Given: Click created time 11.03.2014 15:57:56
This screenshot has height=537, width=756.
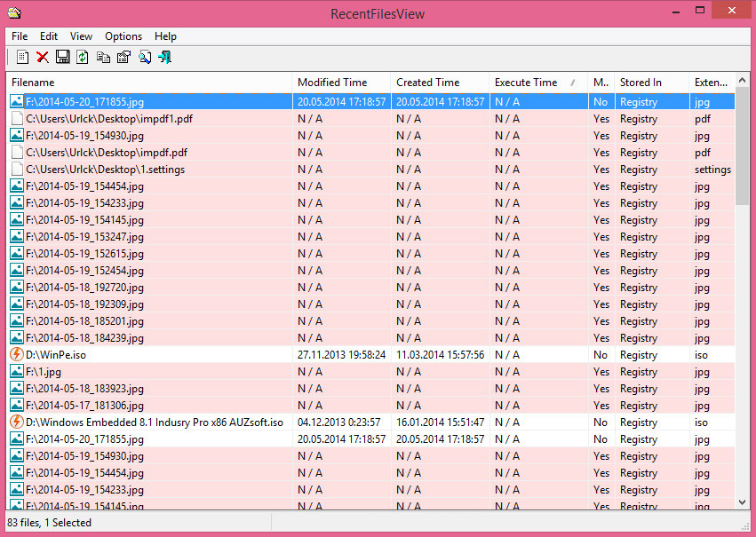Looking at the screenshot, I should pos(441,355).
